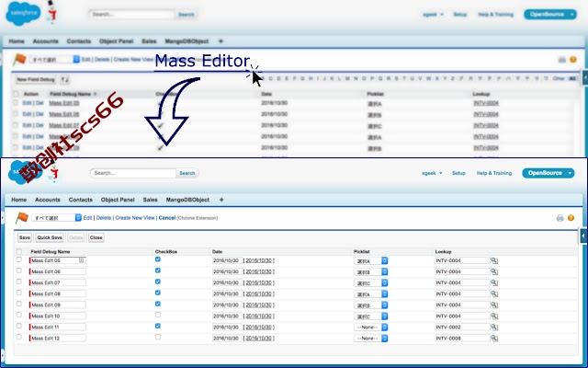Click the bracketed date link for Mass Edit 05
Screen dimensions: 588x368
[259, 260]
